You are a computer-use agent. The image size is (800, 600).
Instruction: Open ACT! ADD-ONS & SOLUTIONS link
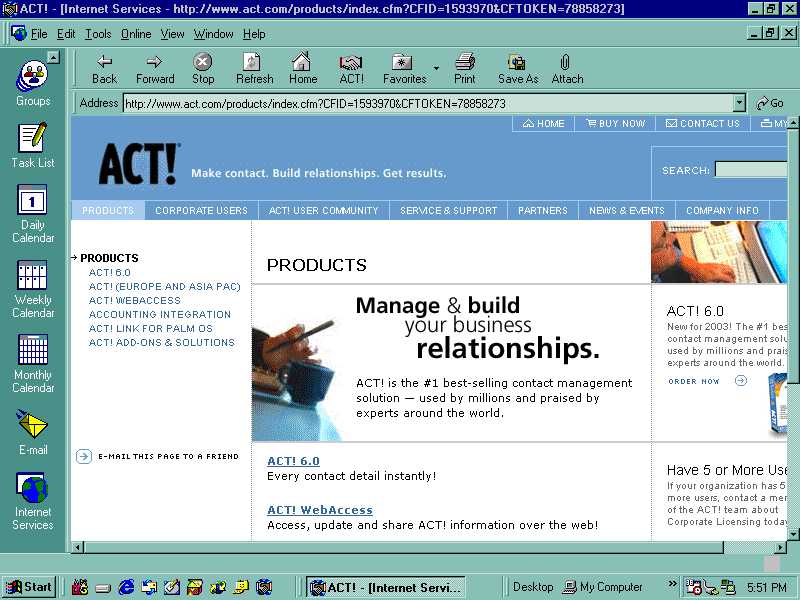click(162, 342)
